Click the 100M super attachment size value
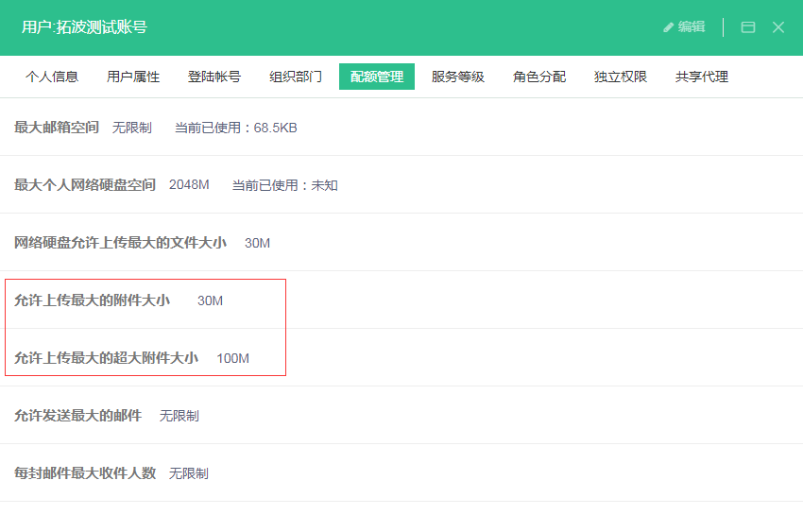The height and width of the screenshot is (532, 803). click(x=232, y=358)
